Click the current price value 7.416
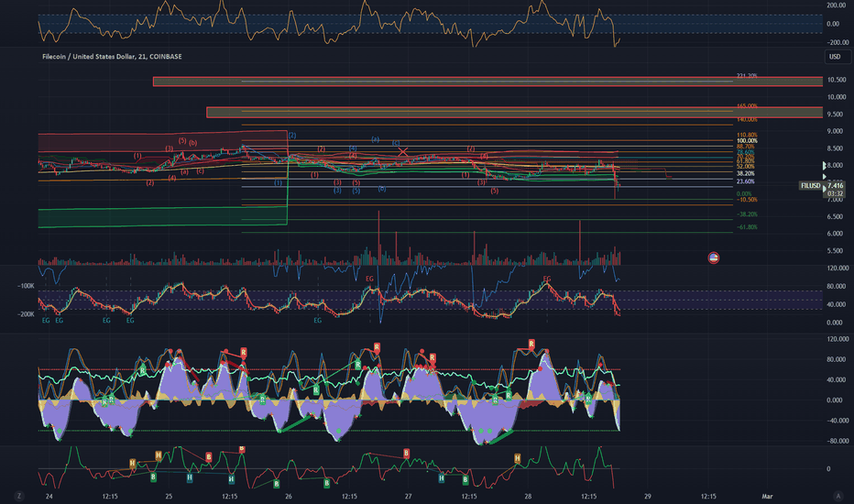The image size is (854, 504). coord(835,186)
